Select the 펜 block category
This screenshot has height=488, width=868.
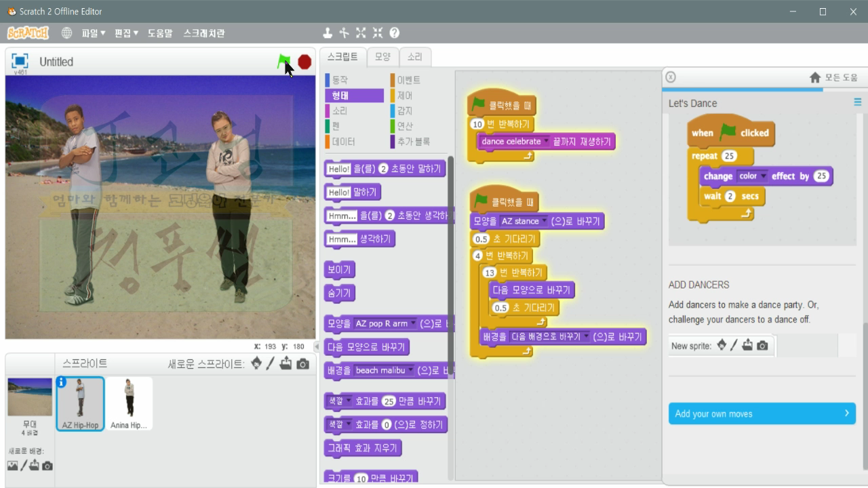[x=353, y=126]
